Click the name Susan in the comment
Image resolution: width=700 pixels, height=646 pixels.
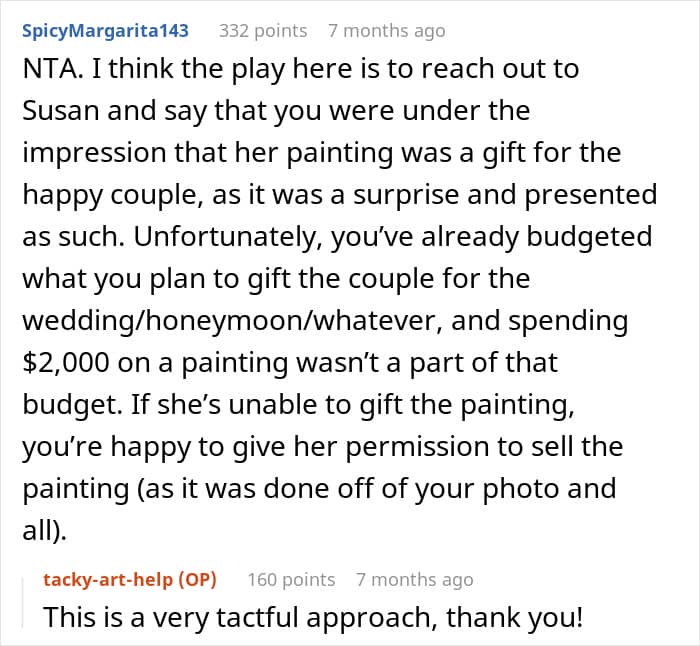61,110
